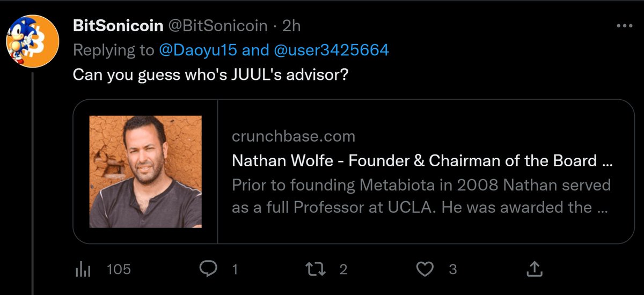The width and height of the screenshot is (644, 295).
Task: Like the tweet with heart icon
Action: [425, 269]
